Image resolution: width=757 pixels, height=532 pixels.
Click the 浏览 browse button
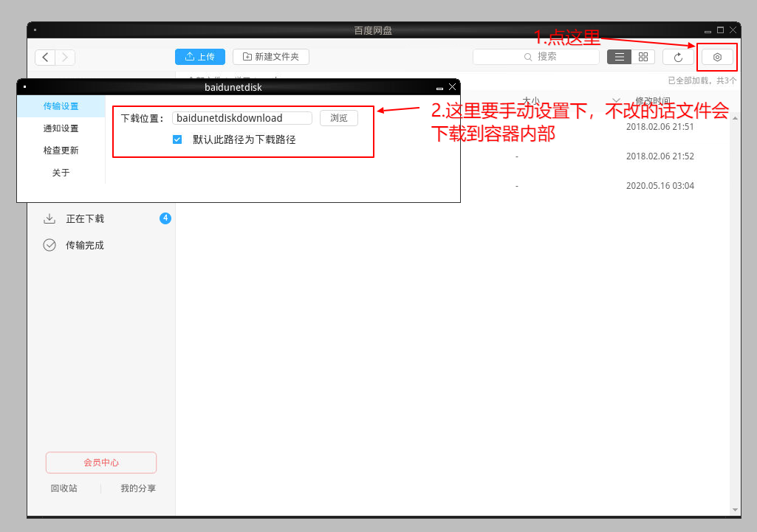(339, 118)
